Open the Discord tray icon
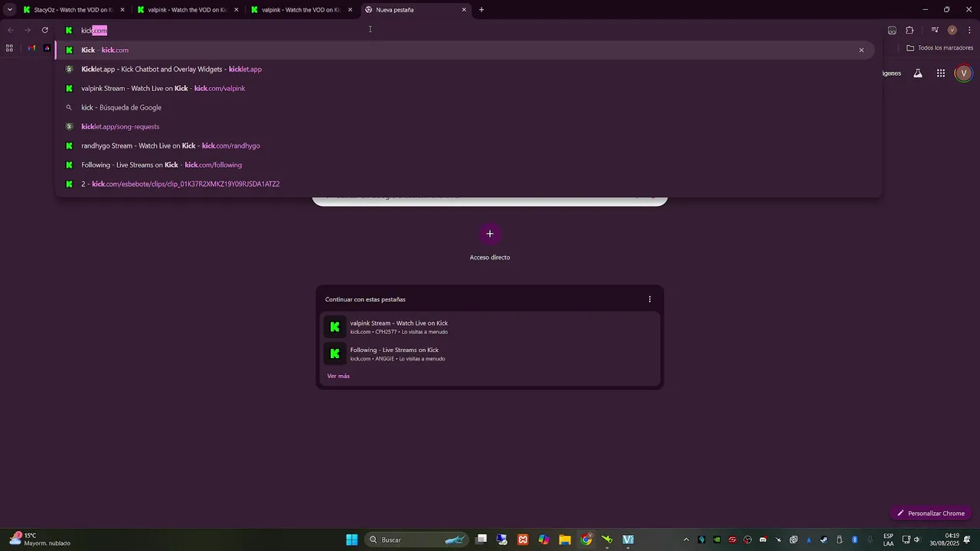This screenshot has width=980, height=551. [x=763, y=540]
